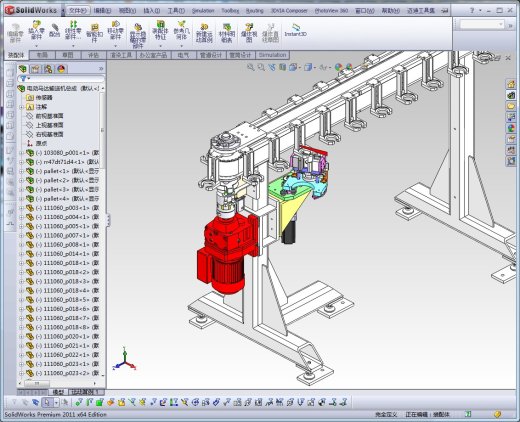Toggle the selection filter toolbar funnel icon
This screenshot has height=422, width=520.
14,403
